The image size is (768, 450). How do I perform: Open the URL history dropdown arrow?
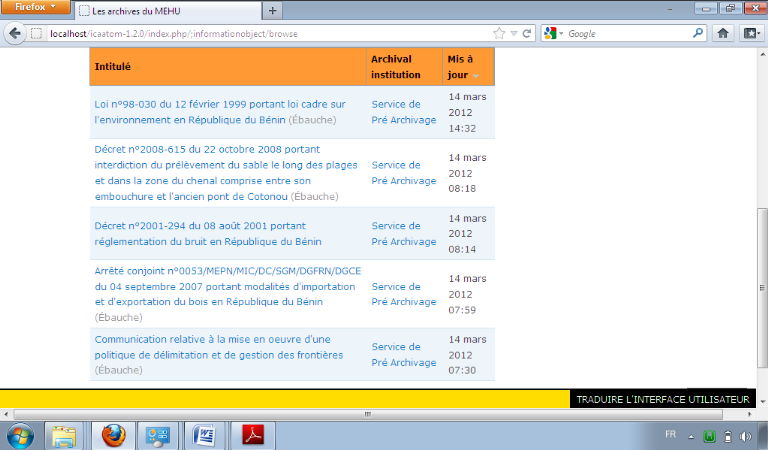tap(513, 33)
